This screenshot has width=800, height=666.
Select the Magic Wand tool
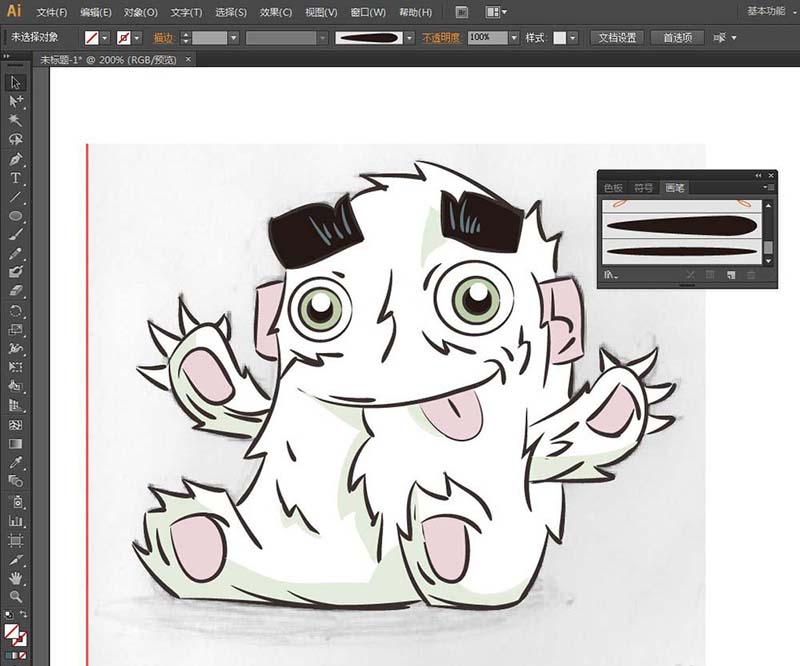tap(15, 120)
